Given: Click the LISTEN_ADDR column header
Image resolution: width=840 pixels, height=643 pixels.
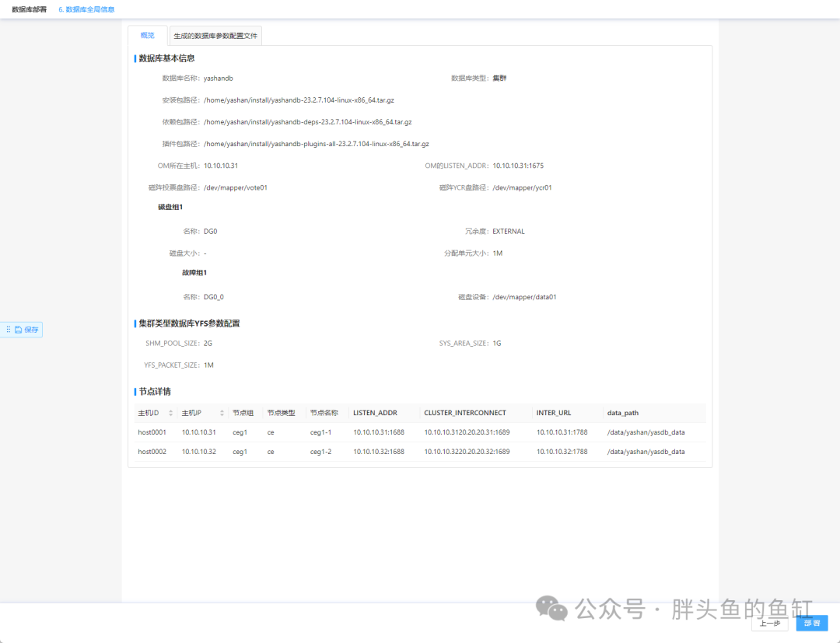Looking at the screenshot, I should click(x=375, y=413).
